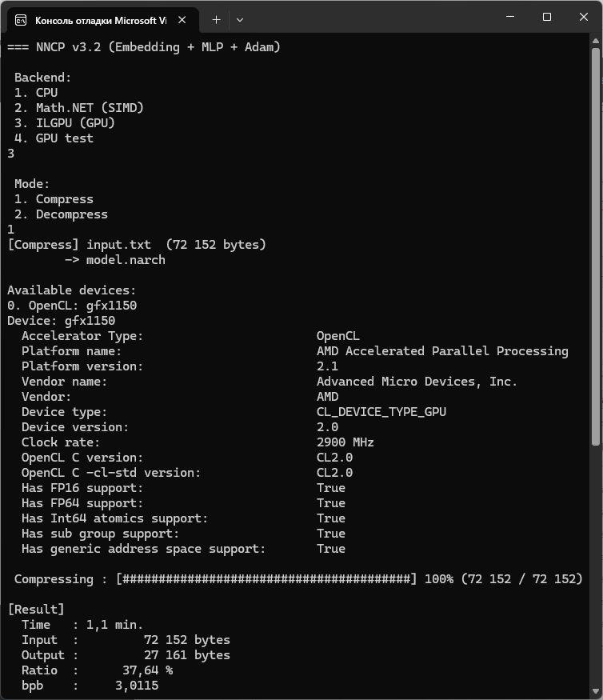603x700 pixels.
Task: Click the scrollbar down arrow
Action: pyautogui.click(x=596, y=691)
